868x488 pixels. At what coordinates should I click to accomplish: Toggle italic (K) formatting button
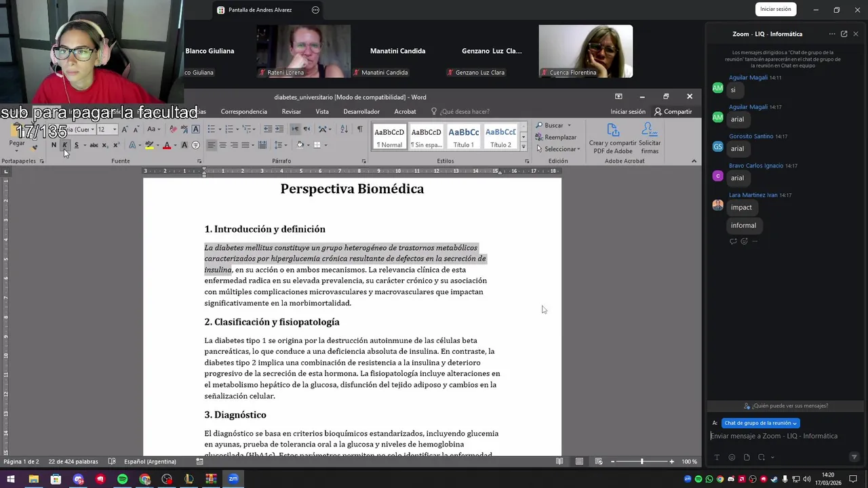(x=65, y=145)
